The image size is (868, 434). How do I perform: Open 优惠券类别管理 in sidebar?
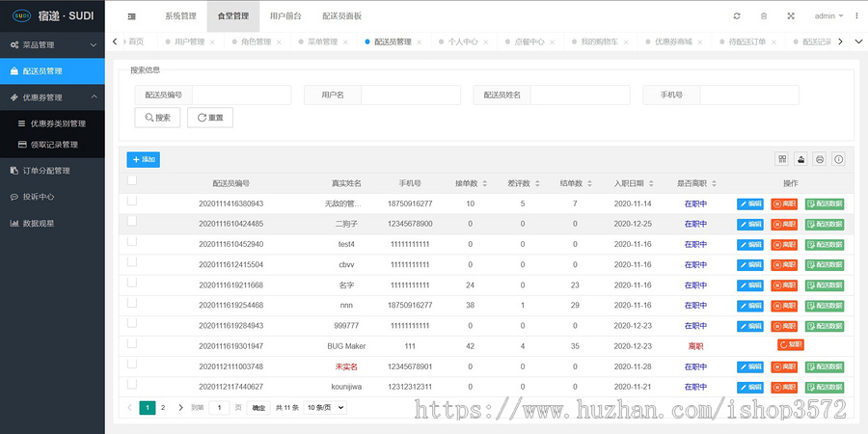pyautogui.click(x=52, y=124)
